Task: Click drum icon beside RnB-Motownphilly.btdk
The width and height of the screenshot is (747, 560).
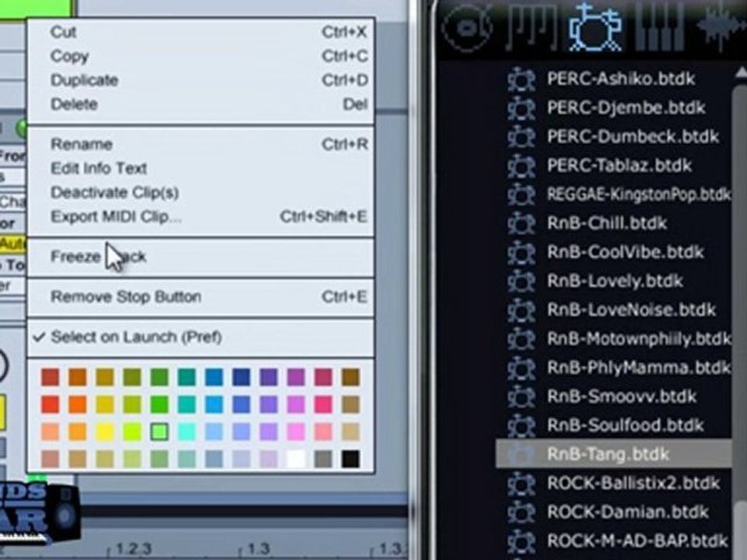Action: point(521,339)
